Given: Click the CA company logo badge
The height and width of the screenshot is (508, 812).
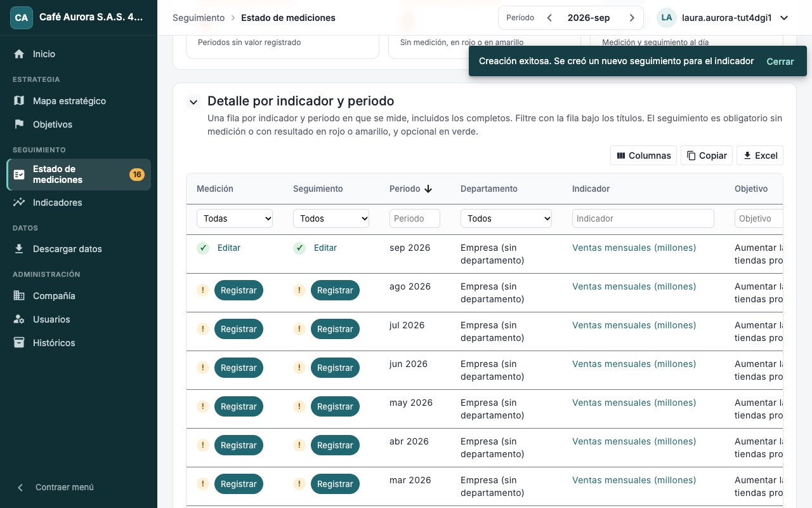Looking at the screenshot, I should point(22,18).
